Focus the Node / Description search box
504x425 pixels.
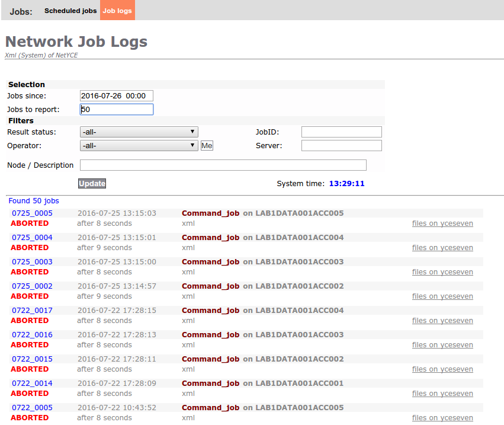(x=223, y=165)
